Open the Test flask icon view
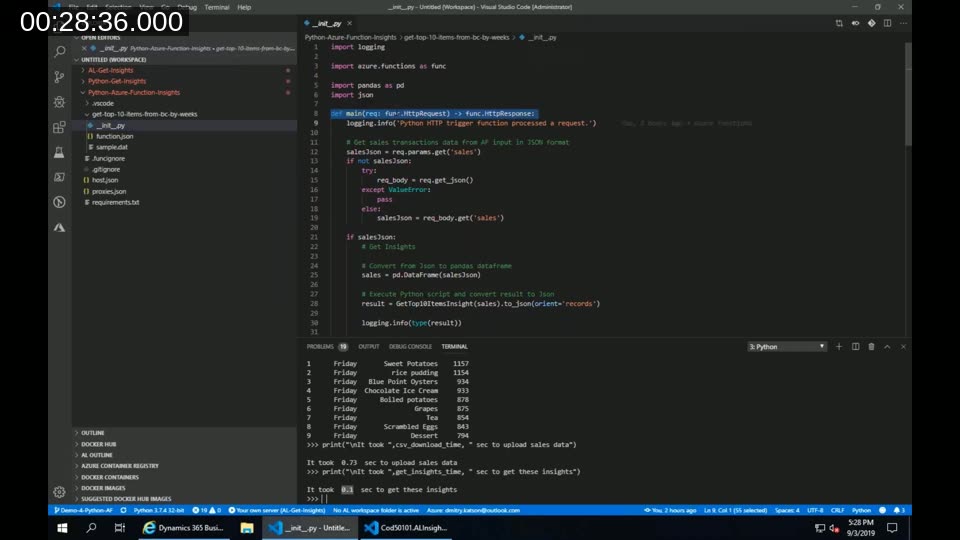The image size is (960, 540). click(59, 152)
